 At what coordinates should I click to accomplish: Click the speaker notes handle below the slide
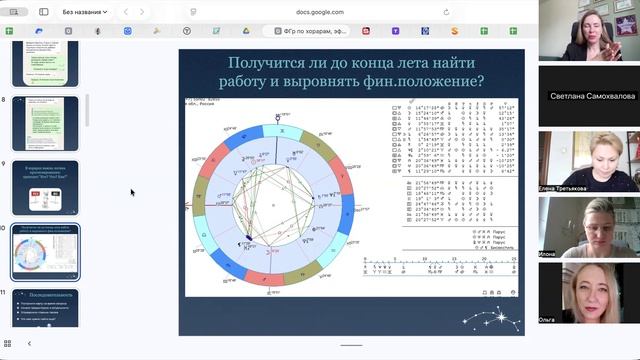351,345
